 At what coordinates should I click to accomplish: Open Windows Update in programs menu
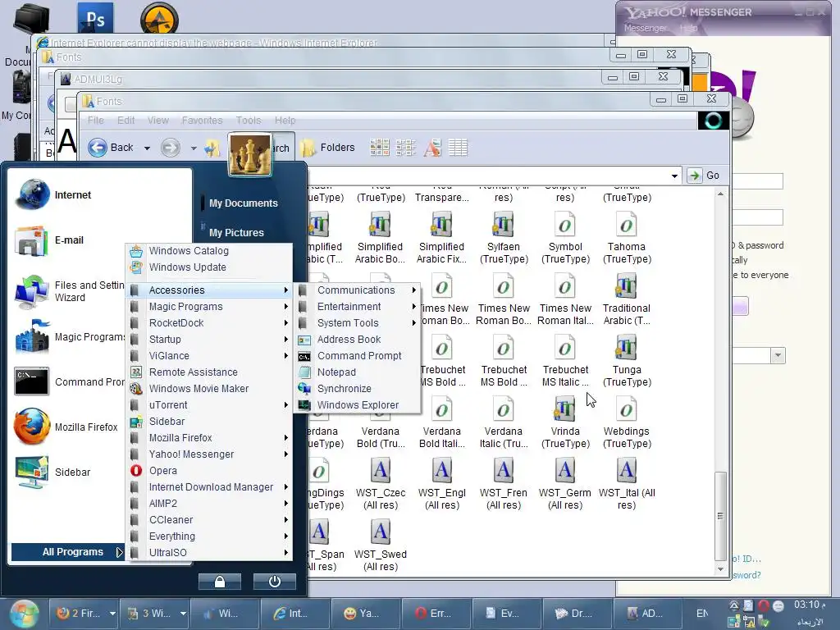point(188,267)
